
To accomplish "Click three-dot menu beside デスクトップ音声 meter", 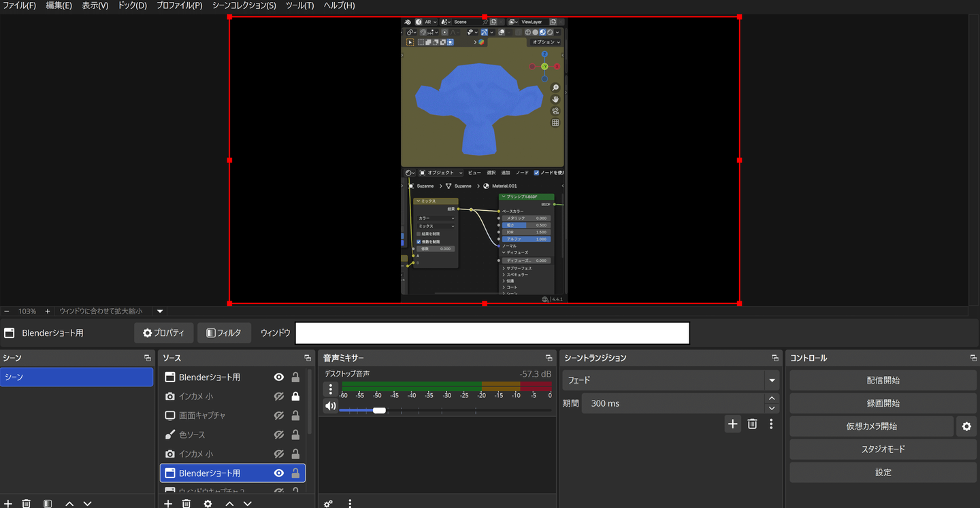I will point(330,389).
